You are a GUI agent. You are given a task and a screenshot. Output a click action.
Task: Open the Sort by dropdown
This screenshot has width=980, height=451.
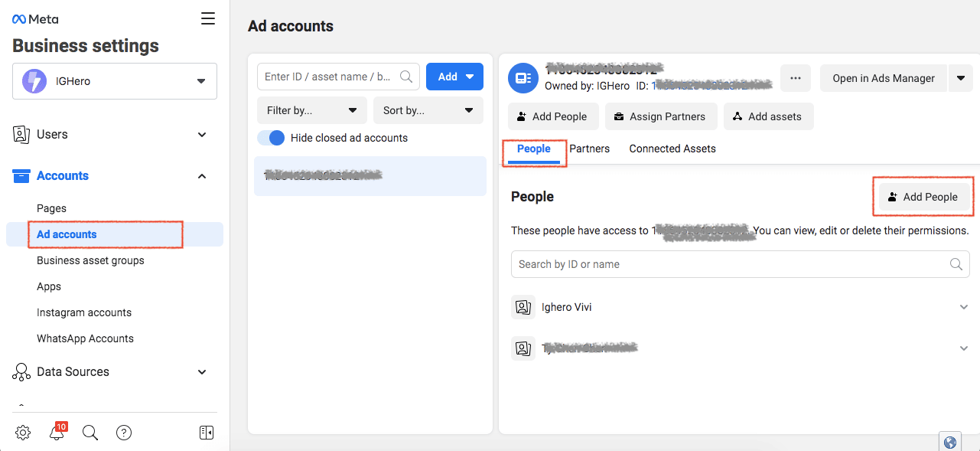click(428, 110)
